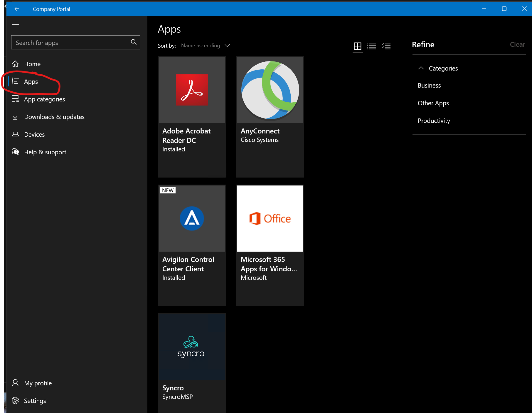532x413 pixels.
Task: Collapse the Categories section
Action: pos(421,68)
